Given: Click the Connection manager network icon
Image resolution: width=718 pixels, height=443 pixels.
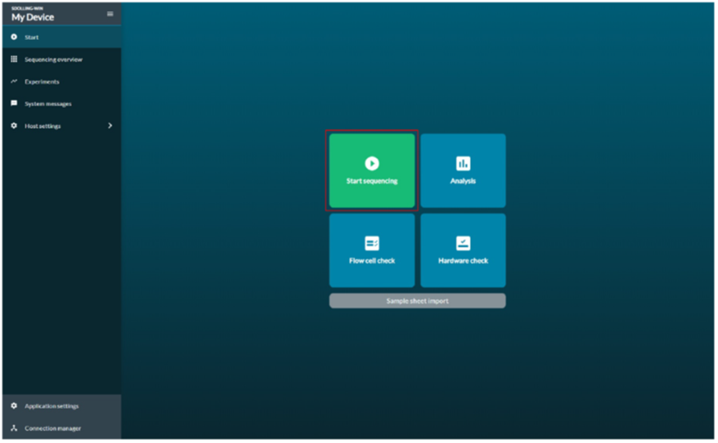Looking at the screenshot, I should point(14,428).
